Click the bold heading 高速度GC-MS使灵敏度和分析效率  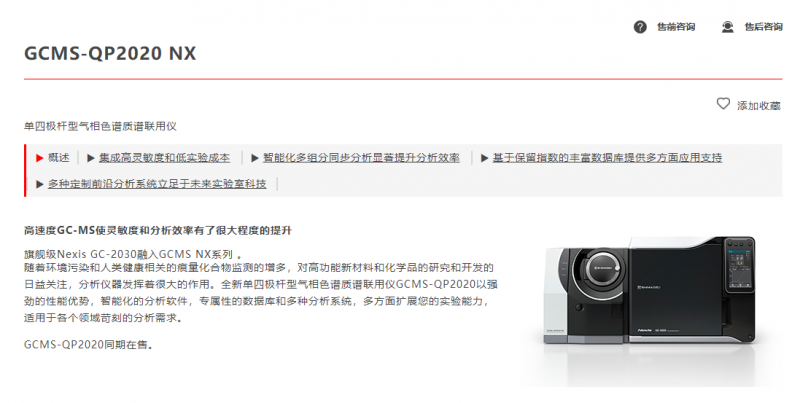coord(158,231)
